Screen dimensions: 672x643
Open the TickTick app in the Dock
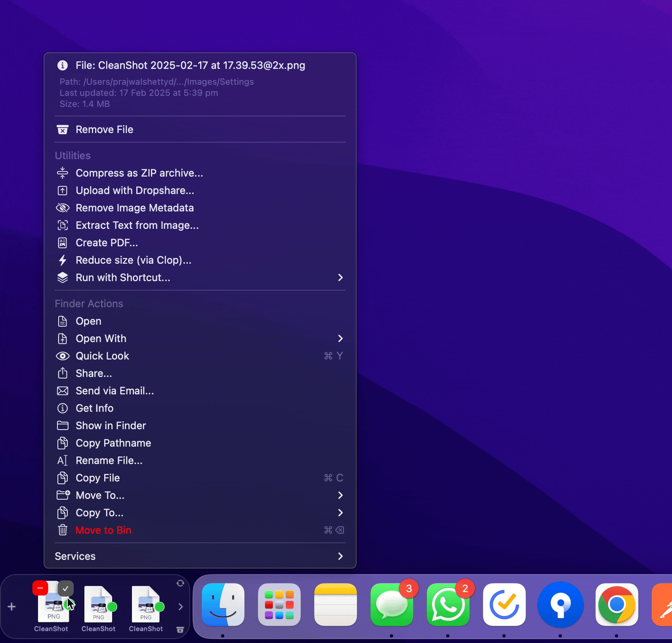504,605
